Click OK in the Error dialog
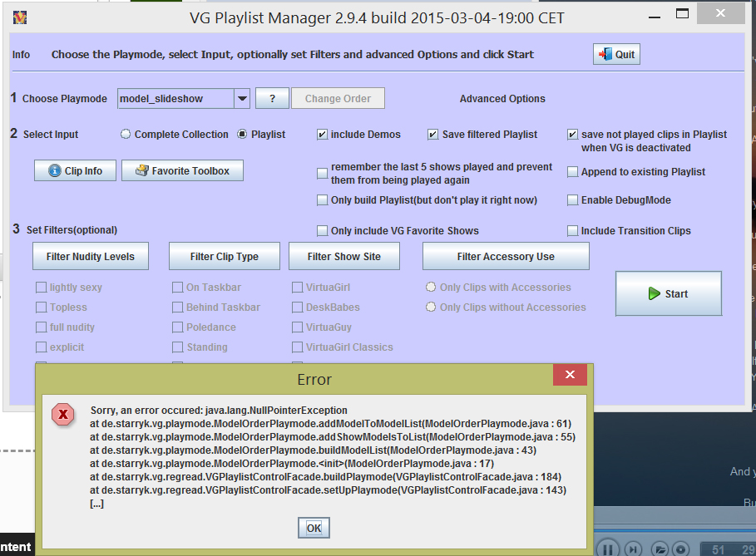Image resolution: width=756 pixels, height=556 pixels. pos(314,528)
